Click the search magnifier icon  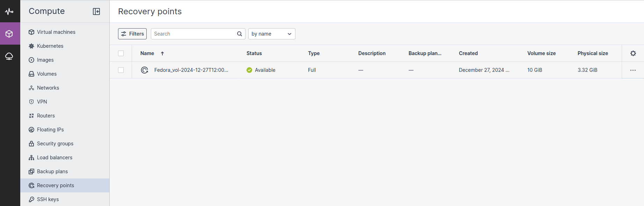coord(240,34)
